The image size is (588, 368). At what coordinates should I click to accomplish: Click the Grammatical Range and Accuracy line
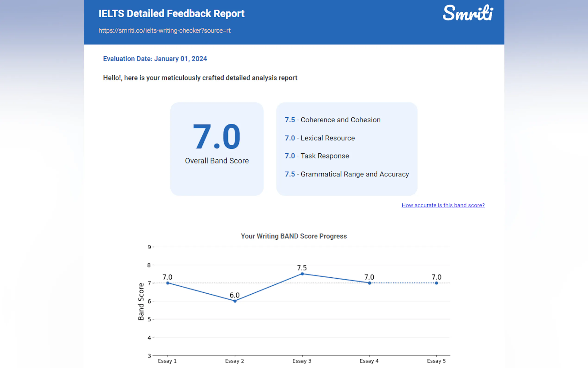coord(347,174)
